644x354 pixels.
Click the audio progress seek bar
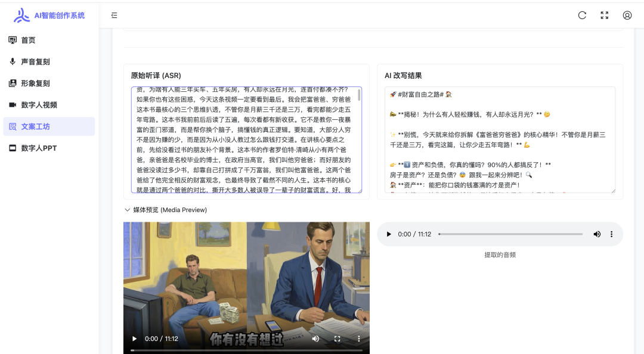tap(511, 234)
